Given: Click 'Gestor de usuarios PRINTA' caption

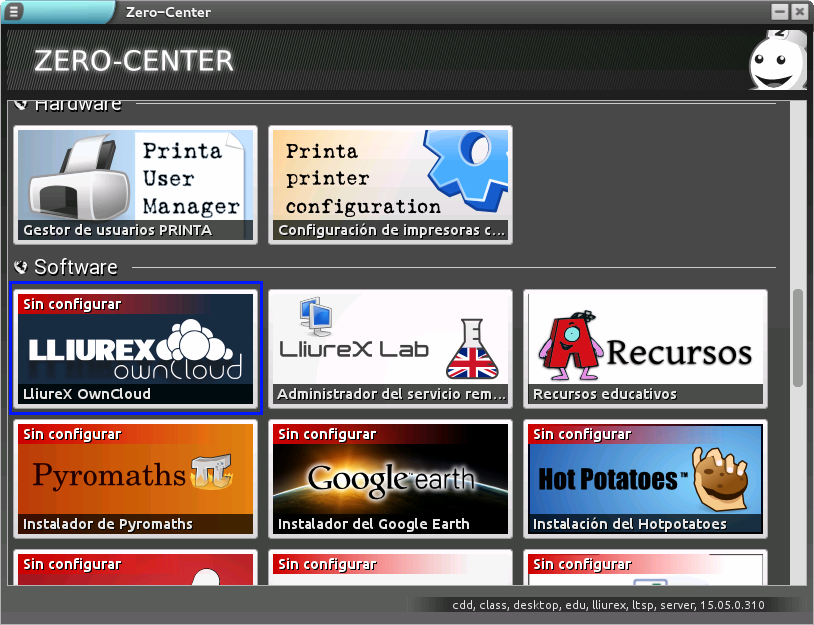Looking at the screenshot, I should [x=117, y=230].
